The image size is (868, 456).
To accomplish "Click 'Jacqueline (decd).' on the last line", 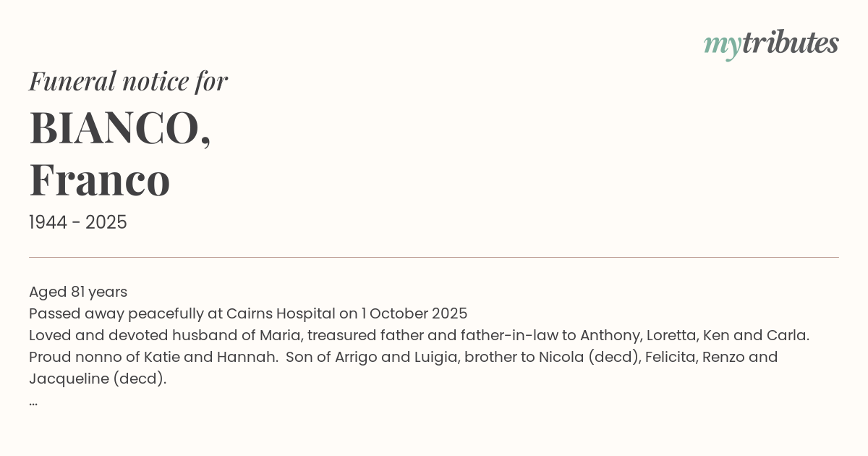I will 98,379.
